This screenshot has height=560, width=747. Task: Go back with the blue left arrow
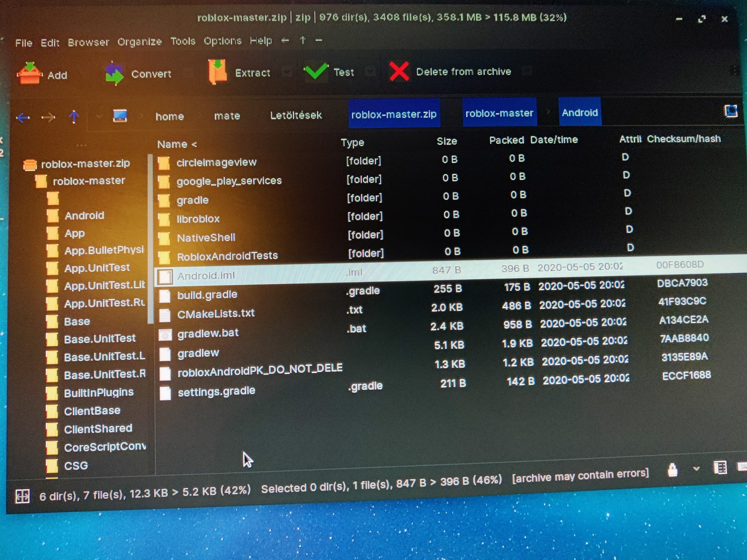(23, 118)
